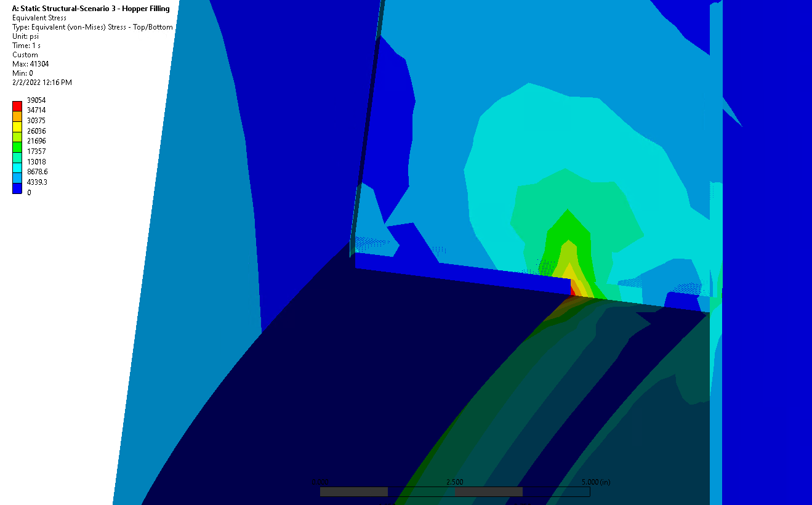Click the red band in the color legend
This screenshot has height=505, width=812.
(17, 105)
